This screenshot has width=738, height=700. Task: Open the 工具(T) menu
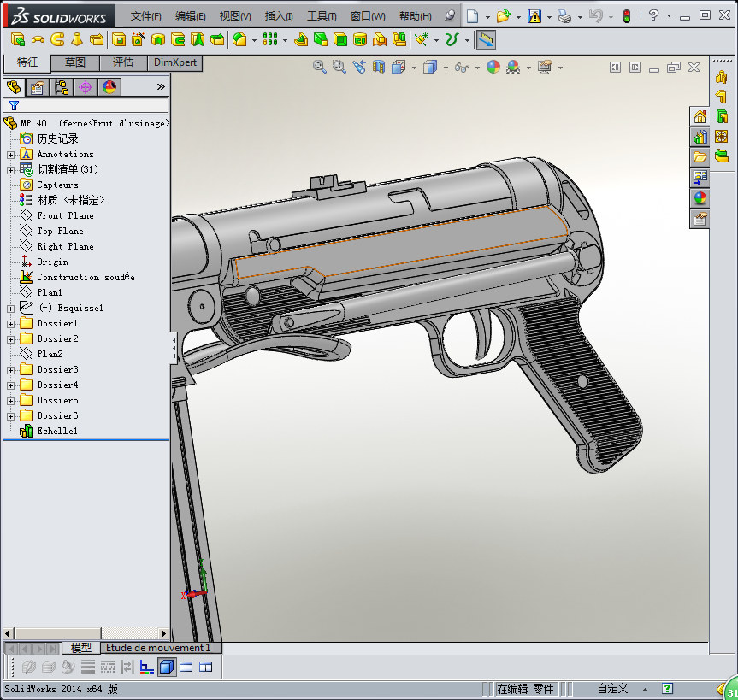pos(322,16)
